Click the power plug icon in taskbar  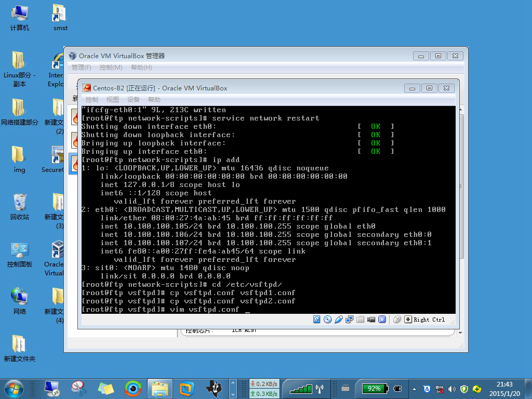tap(397, 389)
